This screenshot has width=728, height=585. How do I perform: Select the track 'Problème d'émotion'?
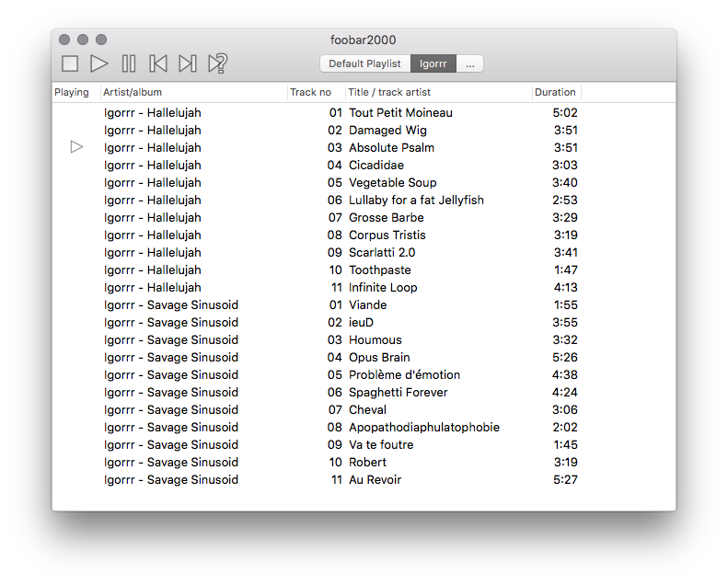pyautogui.click(x=404, y=375)
